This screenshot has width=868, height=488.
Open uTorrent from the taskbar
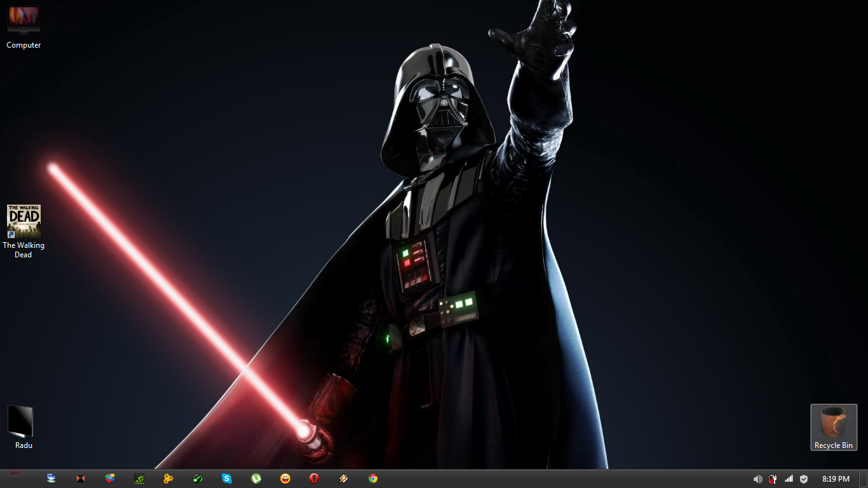(256, 478)
